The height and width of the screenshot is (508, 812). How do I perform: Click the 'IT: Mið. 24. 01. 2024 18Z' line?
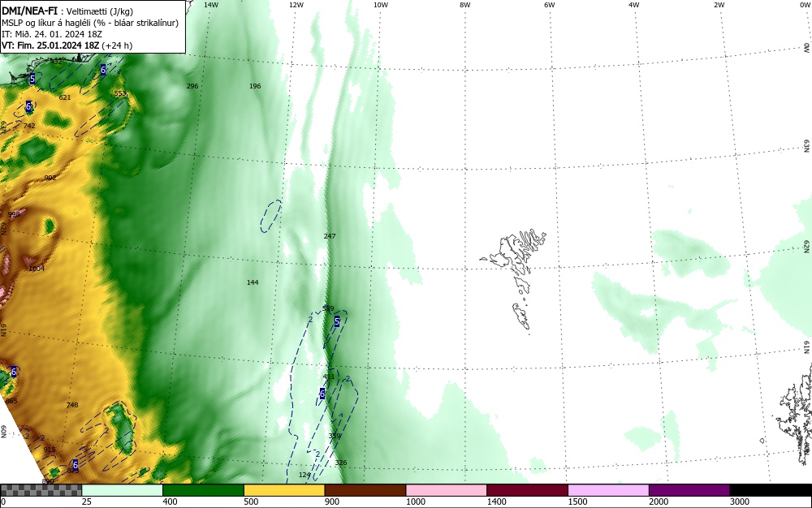[x=52, y=34]
